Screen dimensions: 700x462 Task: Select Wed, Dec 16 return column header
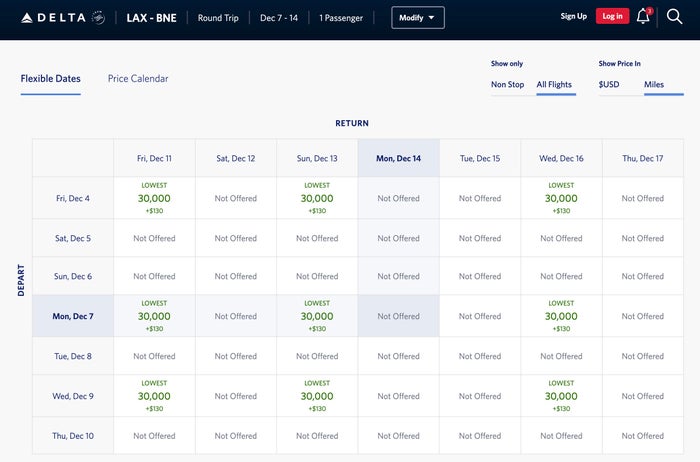(x=561, y=158)
